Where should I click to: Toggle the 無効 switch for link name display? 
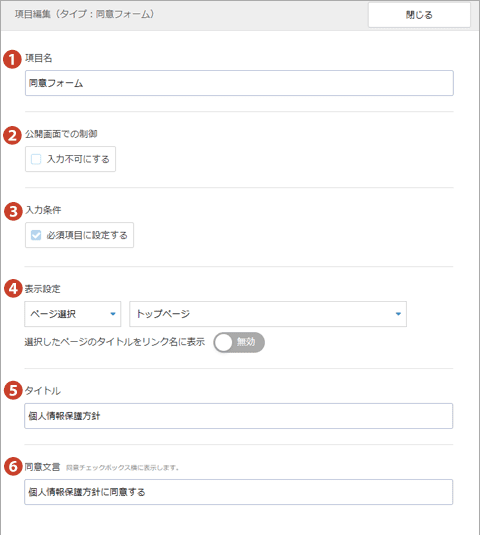tap(239, 342)
